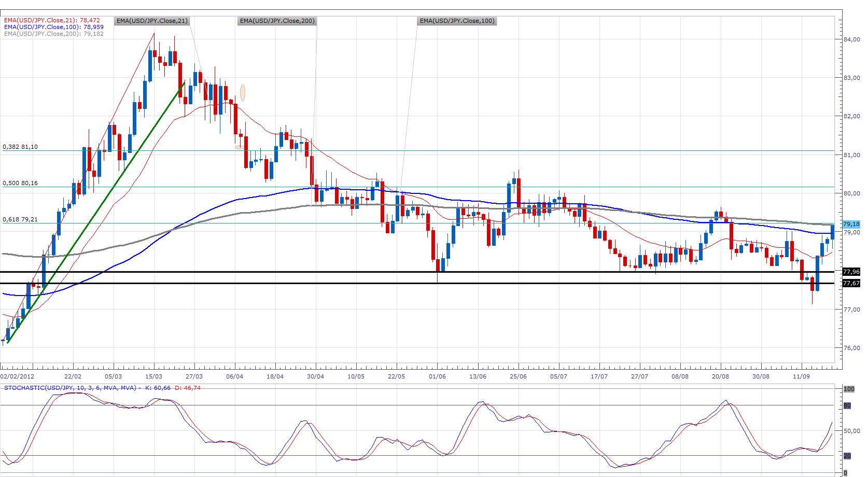868x477 pixels.
Task: Click the EMA 21 callout label box
Action: coord(152,21)
